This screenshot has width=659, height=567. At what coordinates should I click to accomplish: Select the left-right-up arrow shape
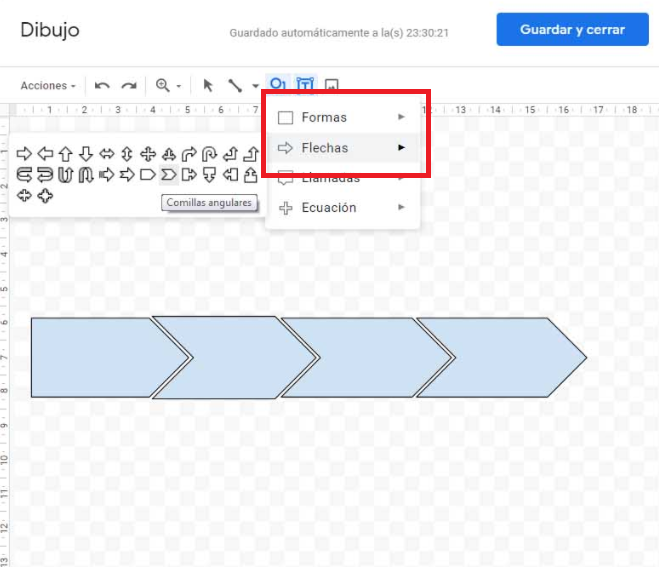(169, 154)
